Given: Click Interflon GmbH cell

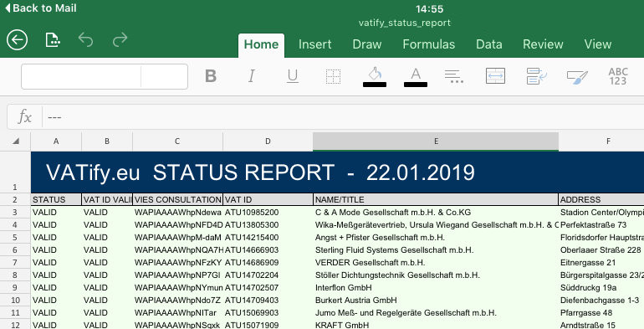Looking at the screenshot, I should coord(436,287).
